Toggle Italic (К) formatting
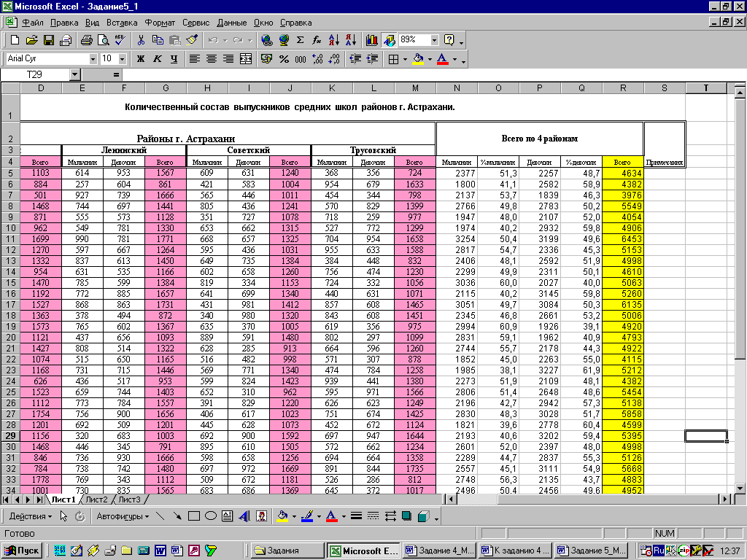Image resolution: width=747 pixels, height=560 pixels. [158, 59]
